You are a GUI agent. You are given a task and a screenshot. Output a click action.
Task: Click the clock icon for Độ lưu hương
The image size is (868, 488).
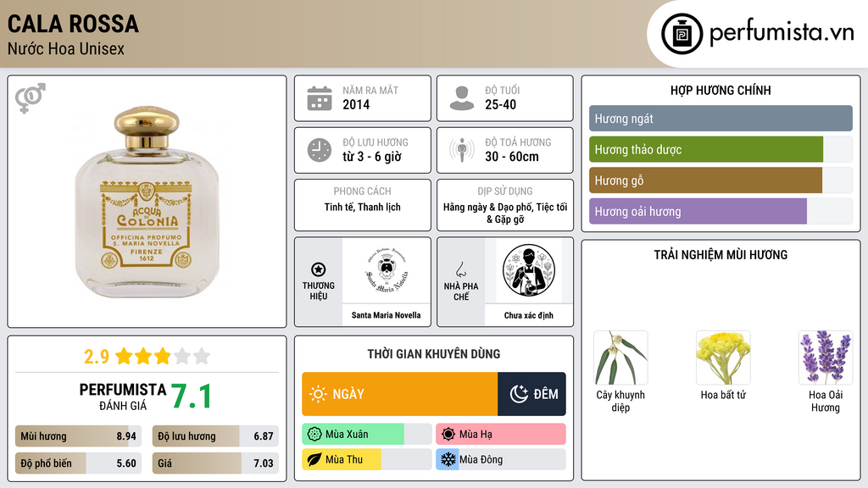tap(320, 150)
